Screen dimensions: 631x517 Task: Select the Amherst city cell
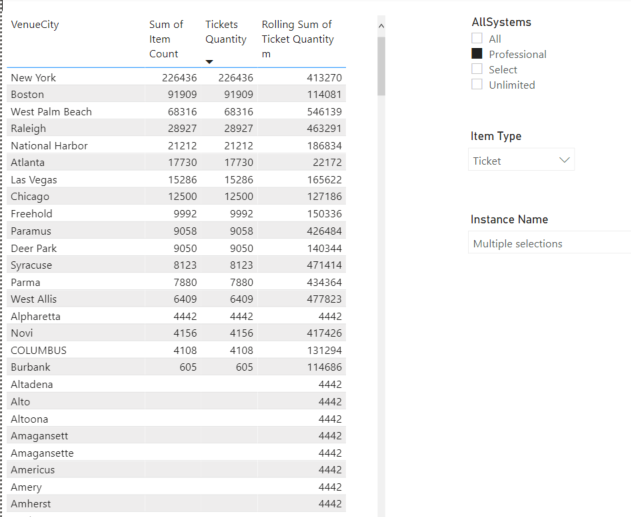[x=31, y=504]
